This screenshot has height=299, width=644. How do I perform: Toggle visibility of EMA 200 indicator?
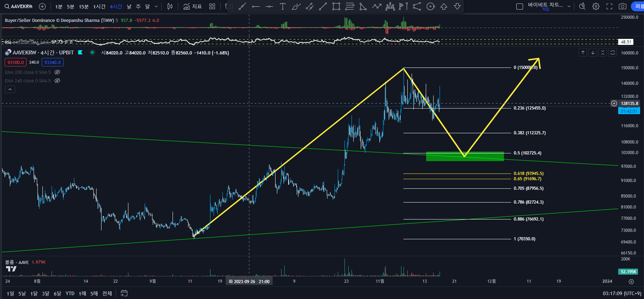[x=57, y=72]
